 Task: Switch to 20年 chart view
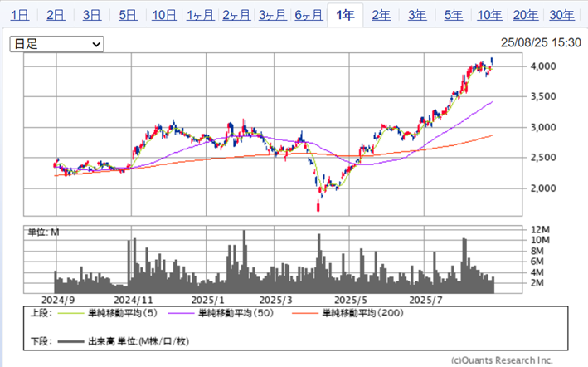[526, 15]
